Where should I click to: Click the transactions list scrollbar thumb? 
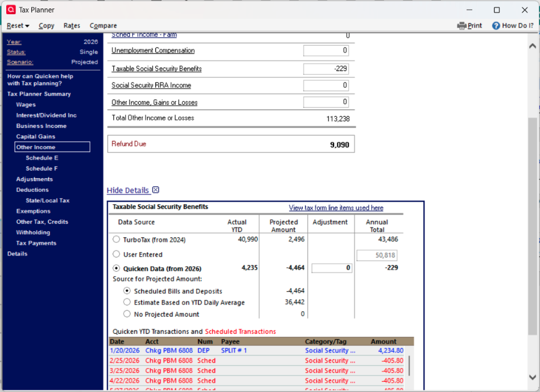409,365
